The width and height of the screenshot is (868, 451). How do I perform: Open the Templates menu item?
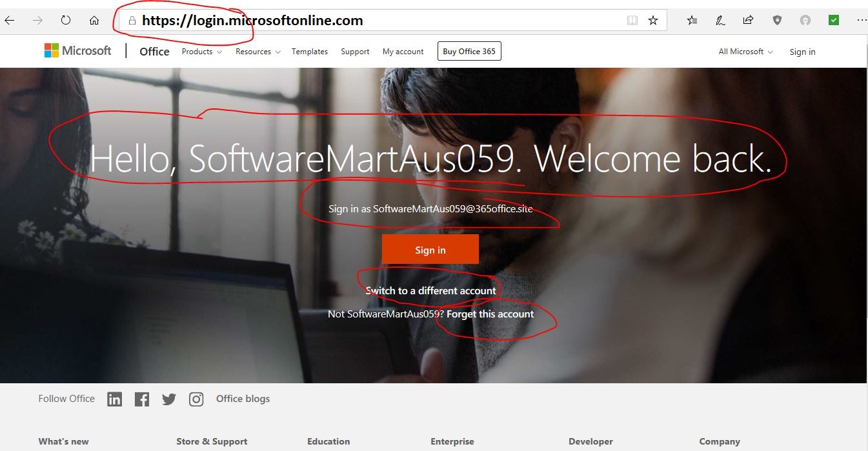310,52
